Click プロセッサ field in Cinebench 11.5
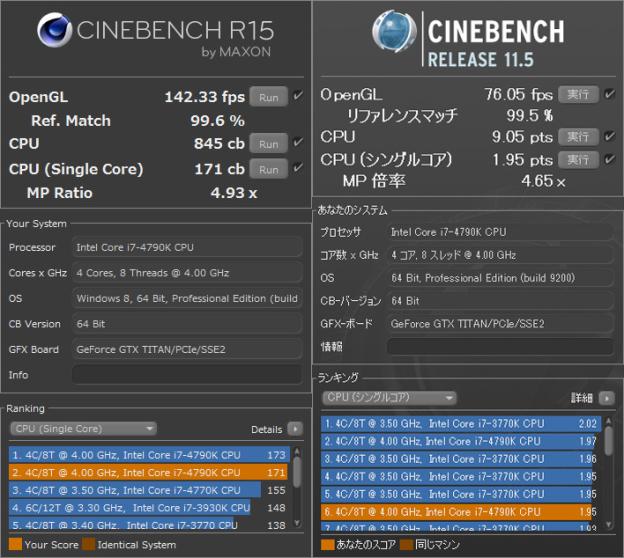 pos(500,232)
